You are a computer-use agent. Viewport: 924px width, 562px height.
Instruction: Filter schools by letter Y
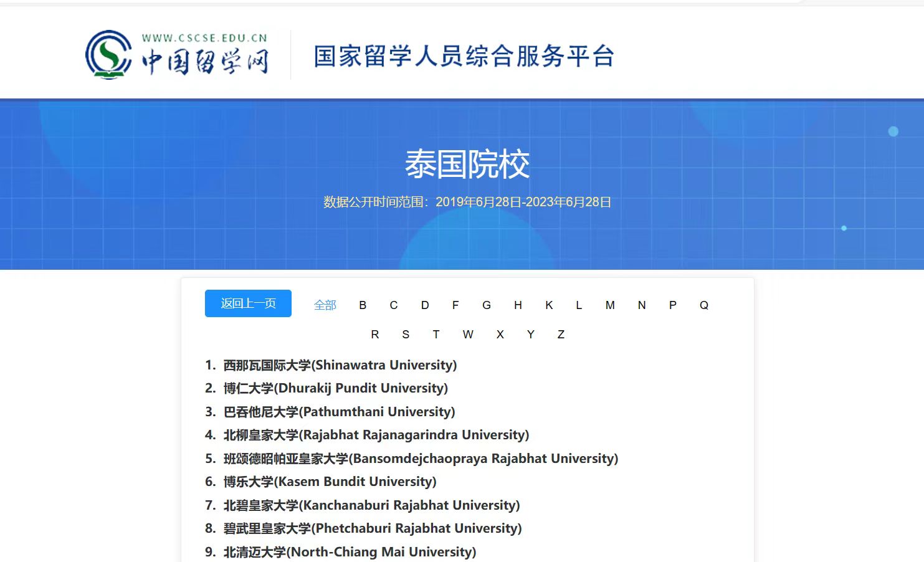(x=531, y=335)
